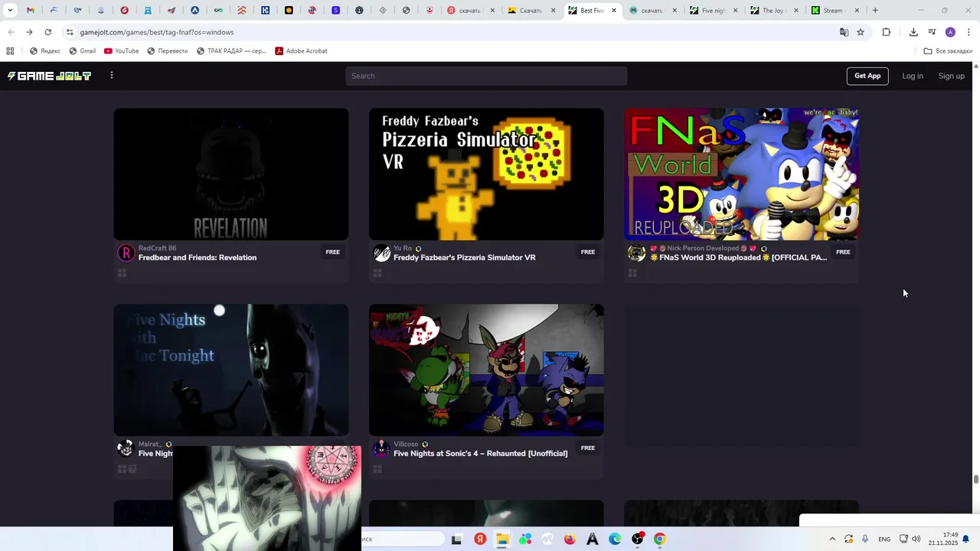The image size is (980, 551).
Task: Go back with browser back arrow
Action: point(11,32)
